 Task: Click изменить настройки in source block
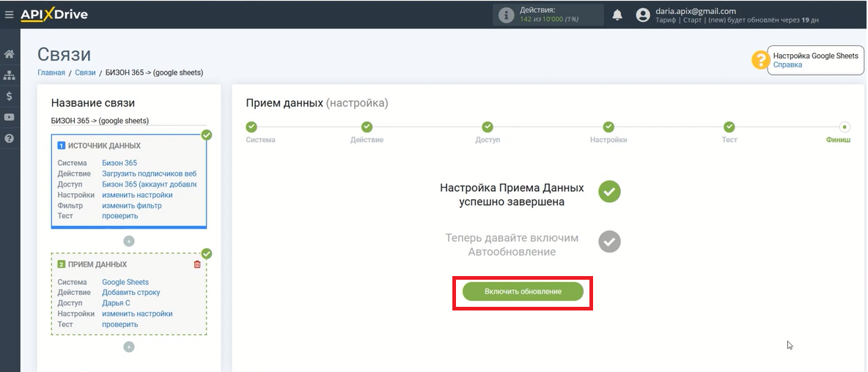click(137, 195)
